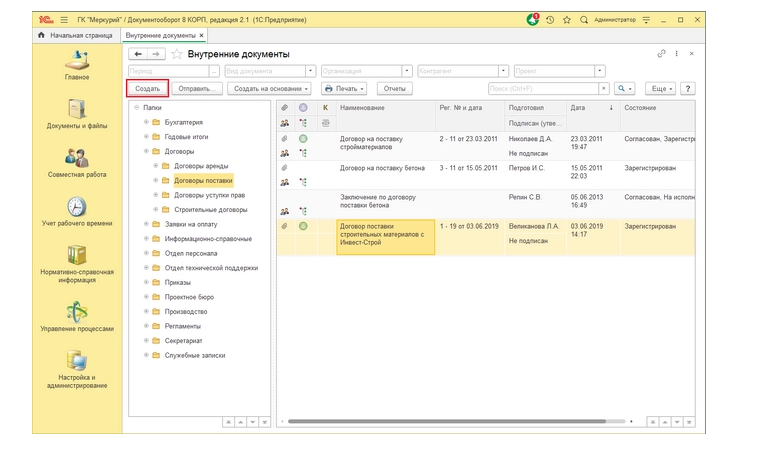Click in the Поиск (Ctrl+F) field

pos(543,89)
